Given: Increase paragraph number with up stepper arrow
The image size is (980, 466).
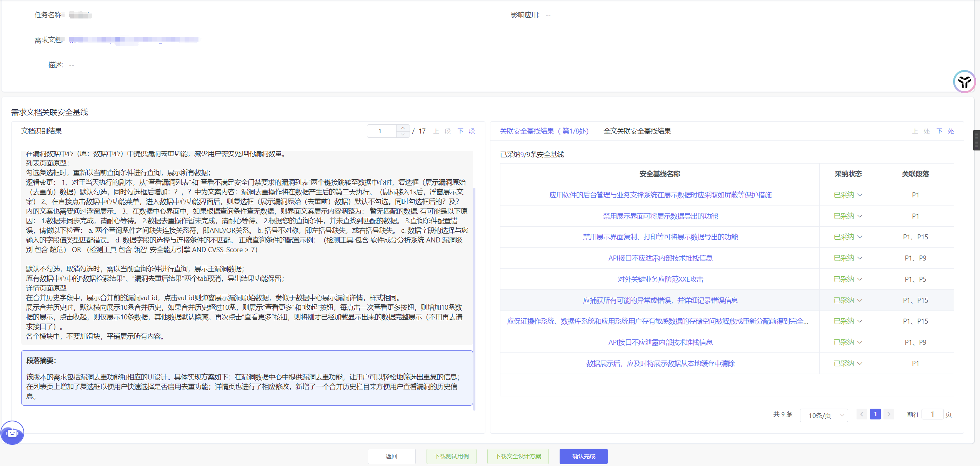Looking at the screenshot, I should tap(403, 128).
